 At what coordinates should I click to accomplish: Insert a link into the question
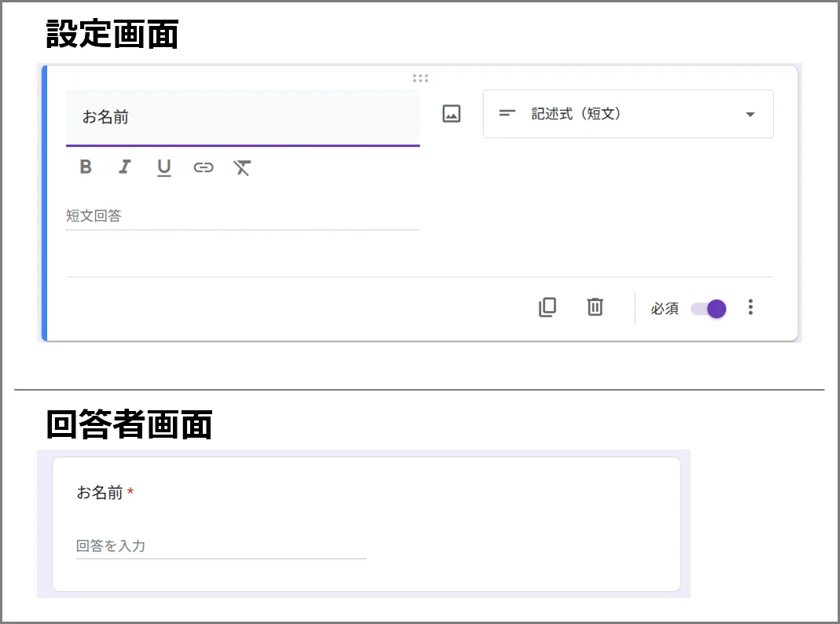pyautogui.click(x=204, y=167)
